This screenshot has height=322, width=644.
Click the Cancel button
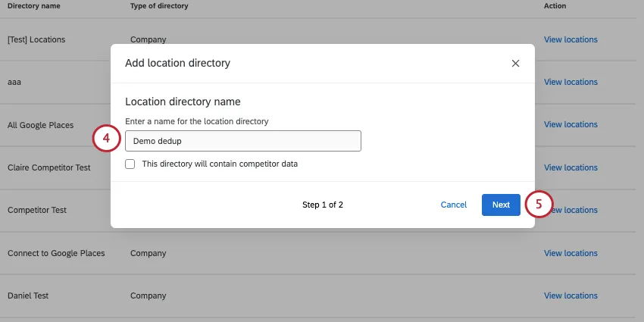tap(453, 205)
